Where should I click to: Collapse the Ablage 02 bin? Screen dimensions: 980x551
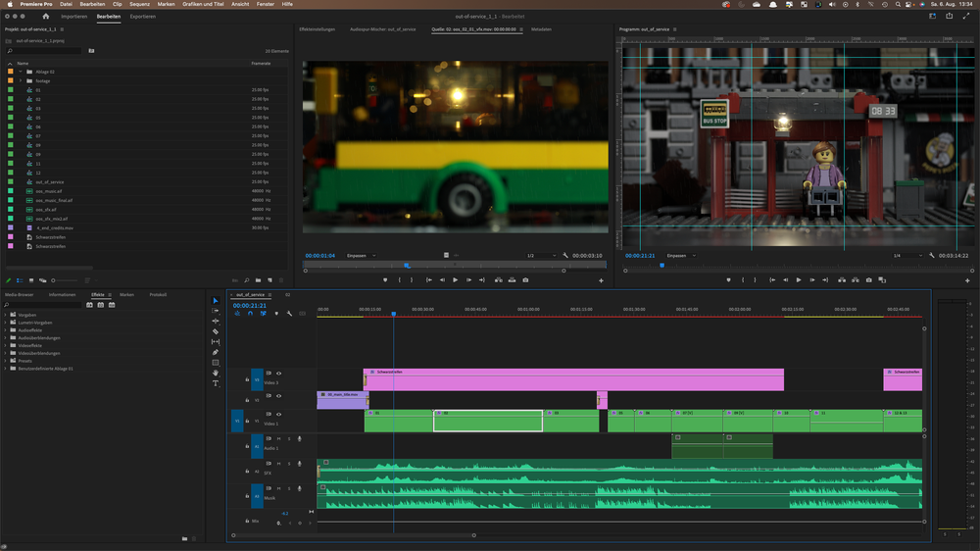(21, 72)
